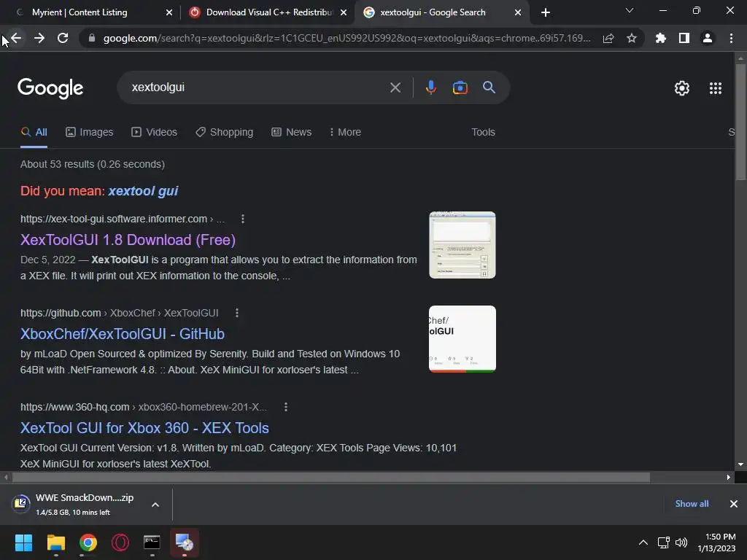This screenshot has height=560, width=747.
Task: Click the vertical page scrollbar
Action: 740,122
